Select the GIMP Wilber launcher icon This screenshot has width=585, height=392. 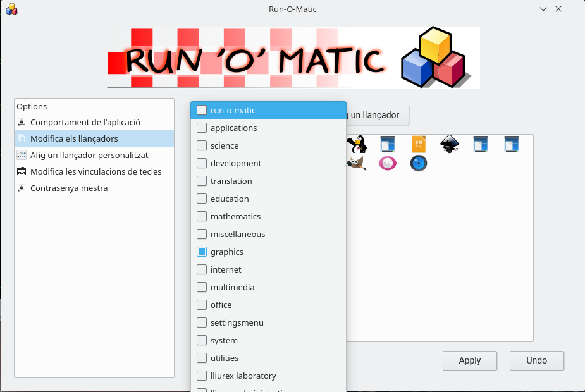point(357,163)
